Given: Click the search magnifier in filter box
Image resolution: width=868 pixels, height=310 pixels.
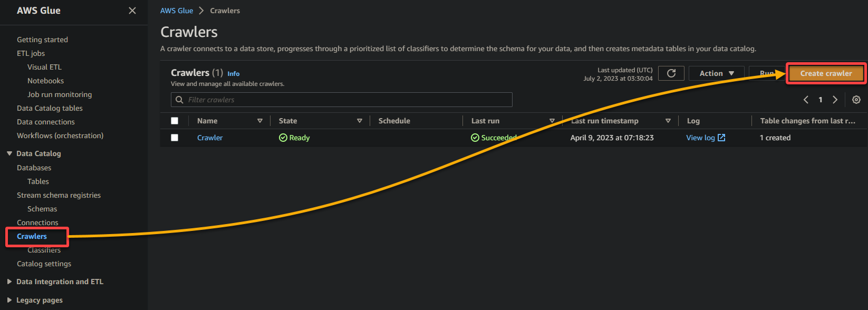Looking at the screenshot, I should (179, 100).
